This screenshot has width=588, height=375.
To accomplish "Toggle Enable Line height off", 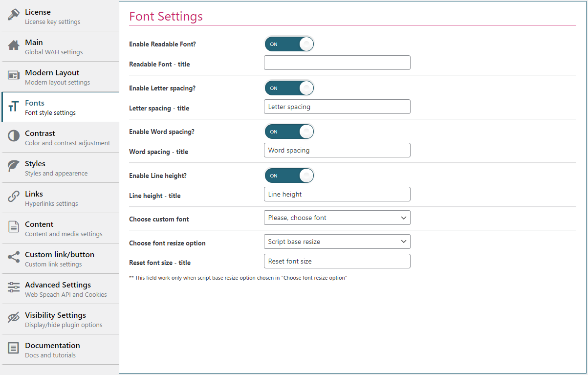I will [289, 176].
